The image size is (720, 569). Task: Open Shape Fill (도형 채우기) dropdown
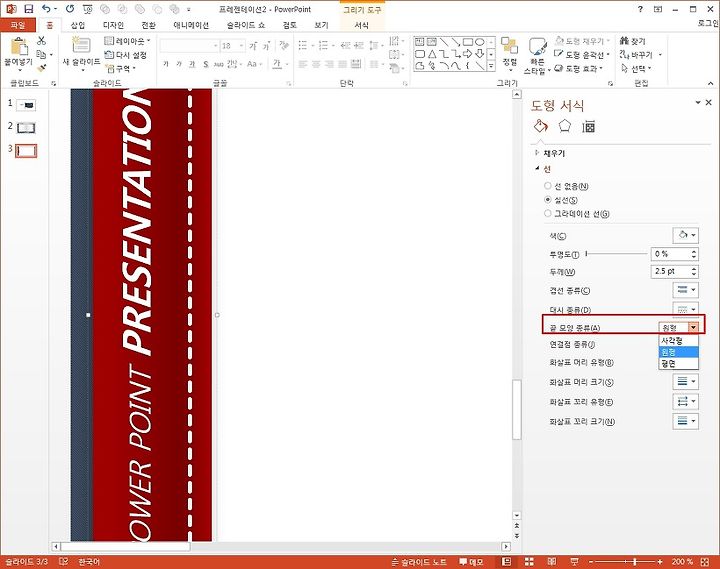click(582, 41)
